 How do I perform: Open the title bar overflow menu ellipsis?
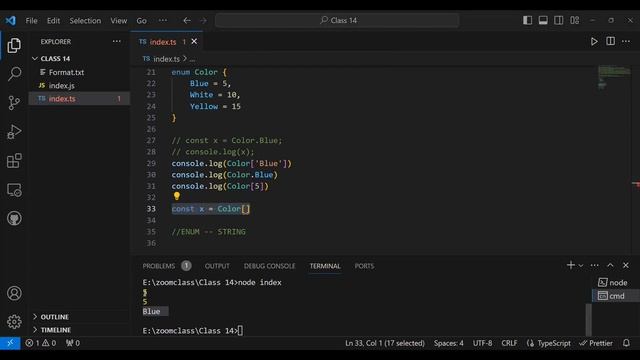click(162, 20)
